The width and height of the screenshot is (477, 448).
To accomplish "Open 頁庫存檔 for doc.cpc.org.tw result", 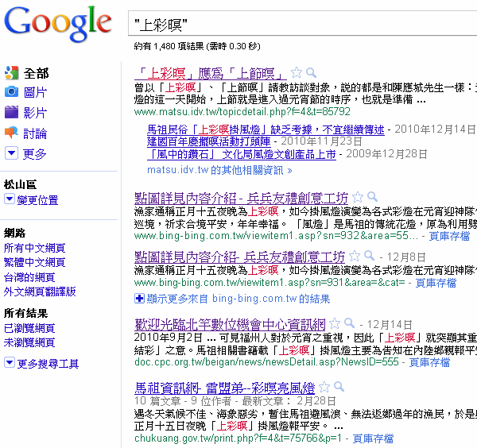I will pyautogui.click(x=429, y=362).
